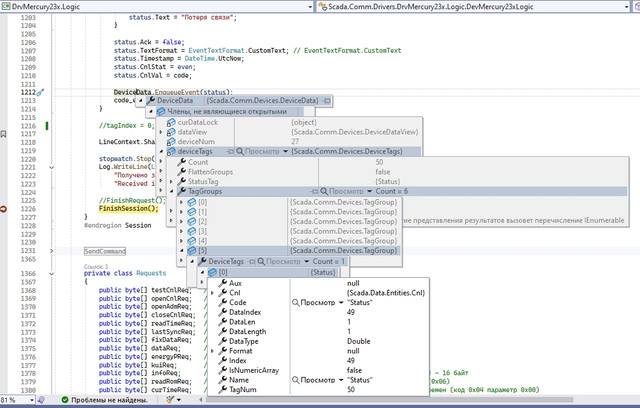Click the Просмотр label on DeviceTags Count = 1 row
The height and width of the screenshot is (408, 640).
coord(283,262)
